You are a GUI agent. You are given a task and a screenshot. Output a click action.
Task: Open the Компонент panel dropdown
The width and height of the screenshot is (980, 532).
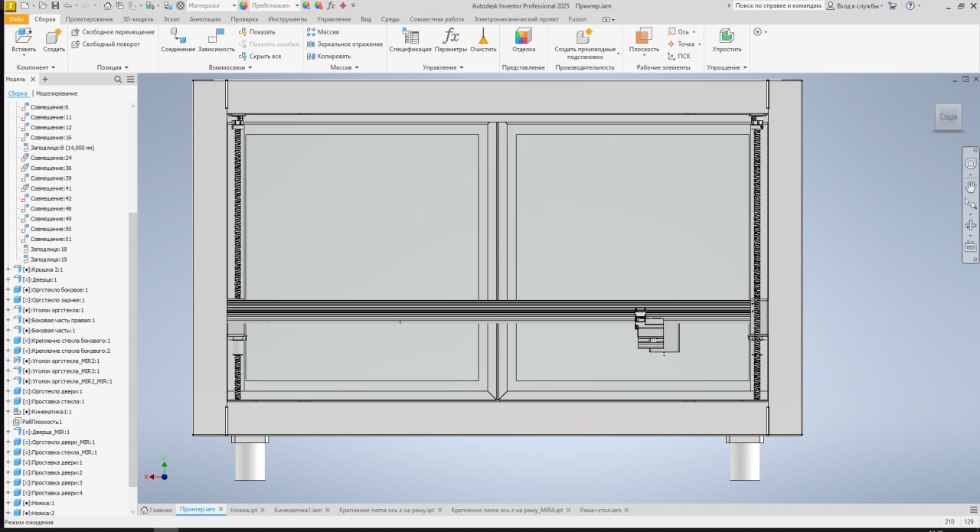[36, 67]
